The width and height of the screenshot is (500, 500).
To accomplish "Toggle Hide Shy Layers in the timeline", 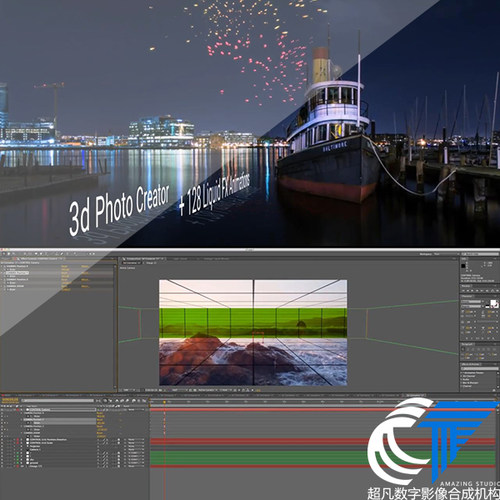I will pos(116,401).
